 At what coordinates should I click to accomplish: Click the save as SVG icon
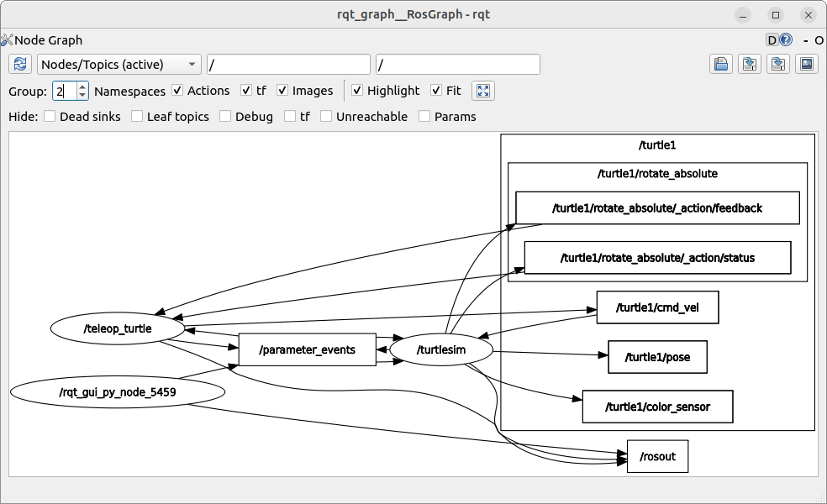(778, 65)
